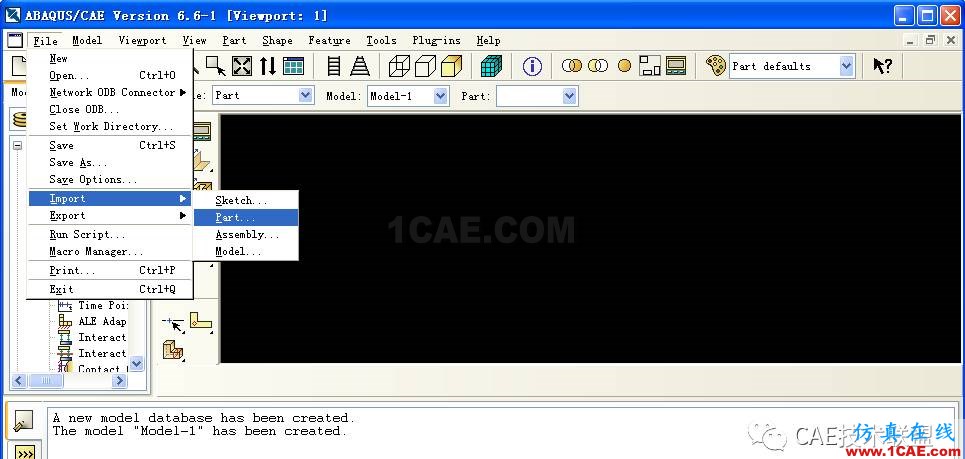The width and height of the screenshot is (965, 459).
Task: Select ALE Adap tree item
Action: (102, 321)
